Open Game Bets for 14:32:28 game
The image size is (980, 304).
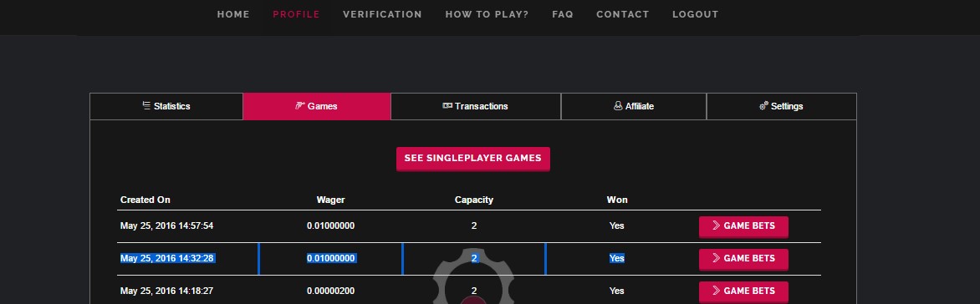pyautogui.click(x=743, y=259)
